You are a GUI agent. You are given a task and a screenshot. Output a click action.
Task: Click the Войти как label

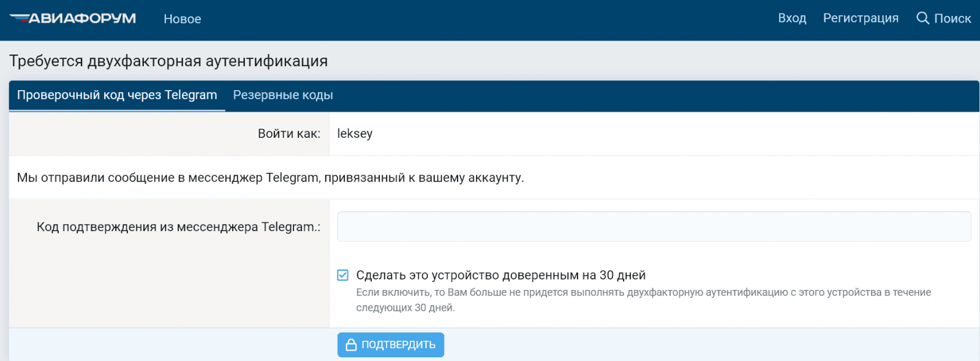[x=288, y=134]
